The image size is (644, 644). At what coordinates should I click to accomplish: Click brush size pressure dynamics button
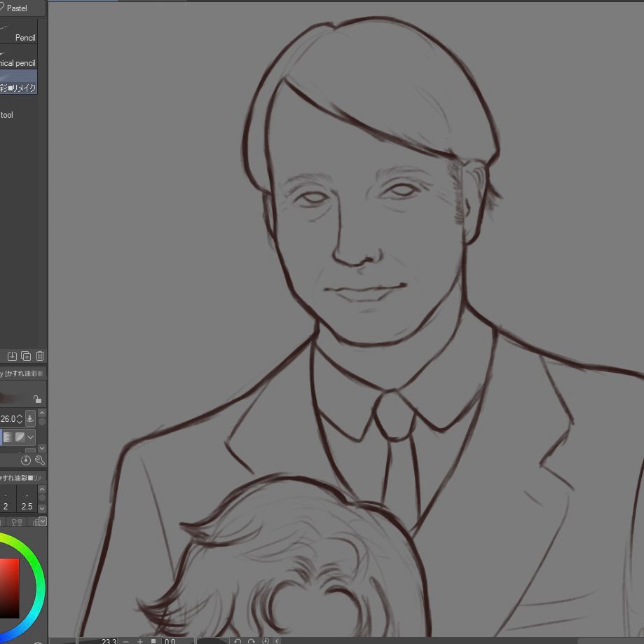pos(30,418)
